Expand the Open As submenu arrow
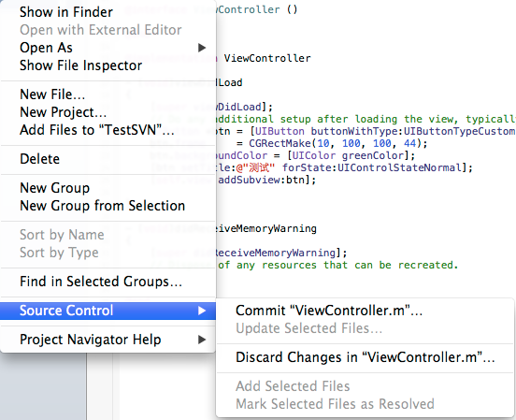516x420 pixels. (202, 48)
